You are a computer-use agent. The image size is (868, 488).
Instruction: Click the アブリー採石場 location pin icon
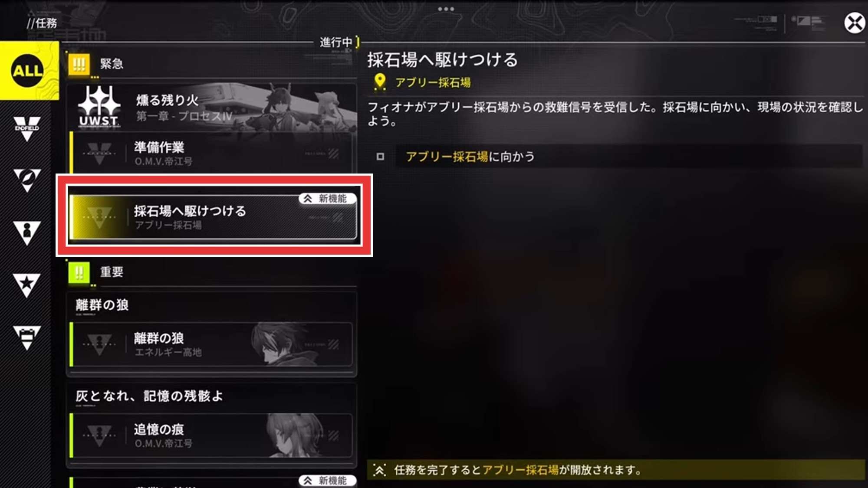(380, 82)
